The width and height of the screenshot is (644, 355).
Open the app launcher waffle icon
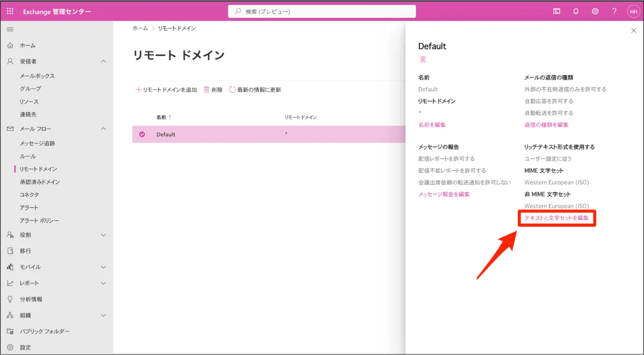[10, 11]
